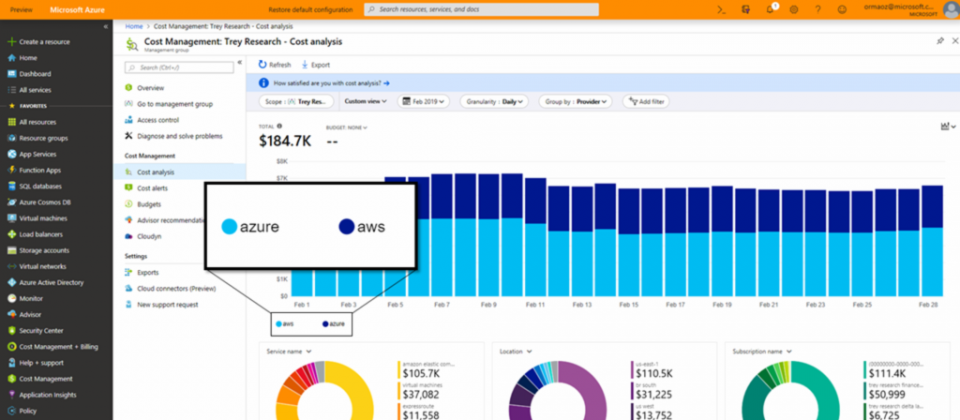Focus the global search resources box
960x420 pixels.
(481, 10)
